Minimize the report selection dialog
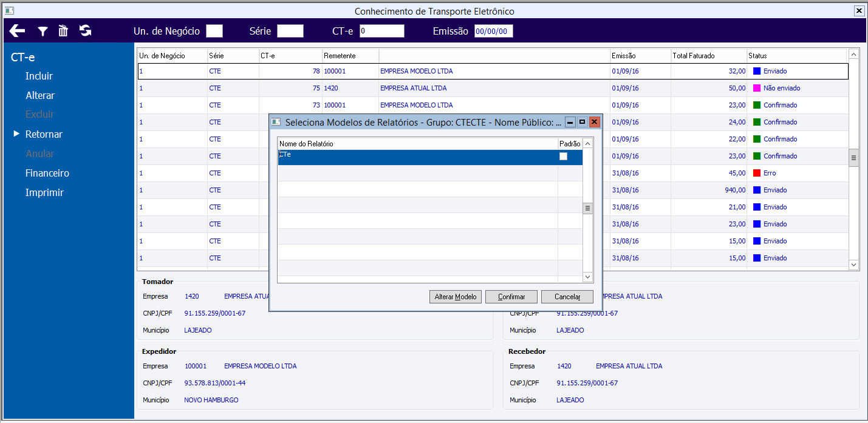 pyautogui.click(x=570, y=122)
